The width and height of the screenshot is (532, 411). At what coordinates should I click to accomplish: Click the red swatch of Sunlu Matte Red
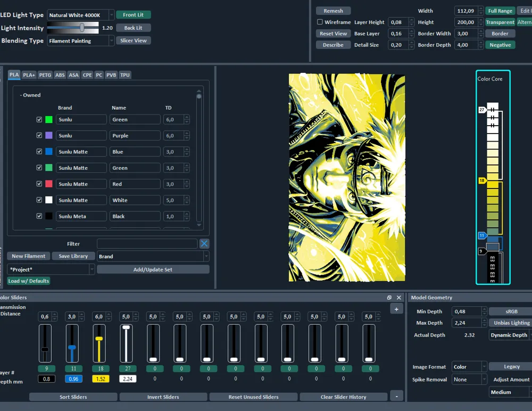pos(49,184)
